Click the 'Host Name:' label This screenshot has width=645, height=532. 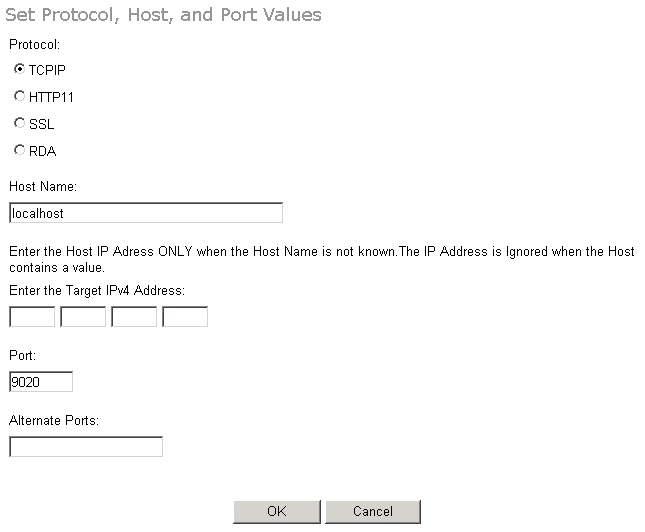[42, 187]
